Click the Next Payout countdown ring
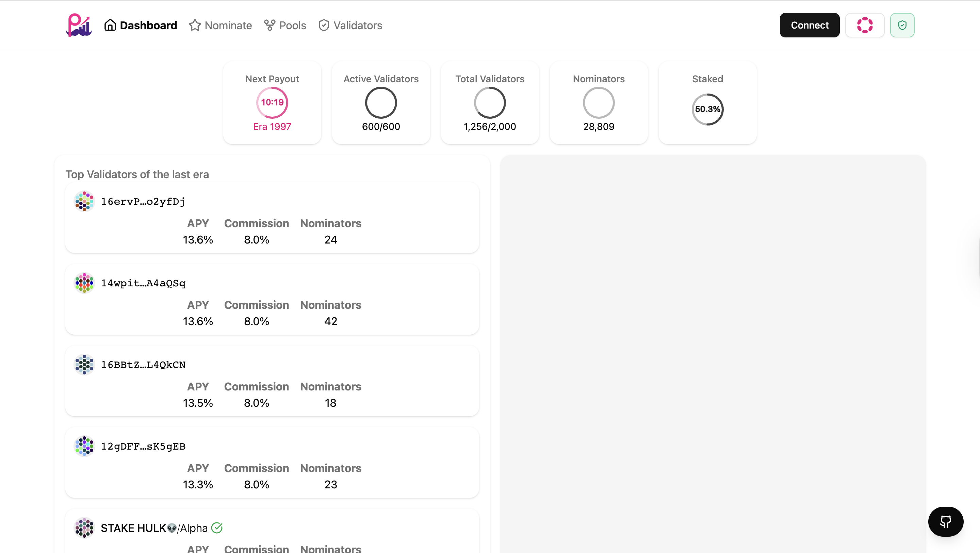Screen dimensions: 980x553 [272, 102]
